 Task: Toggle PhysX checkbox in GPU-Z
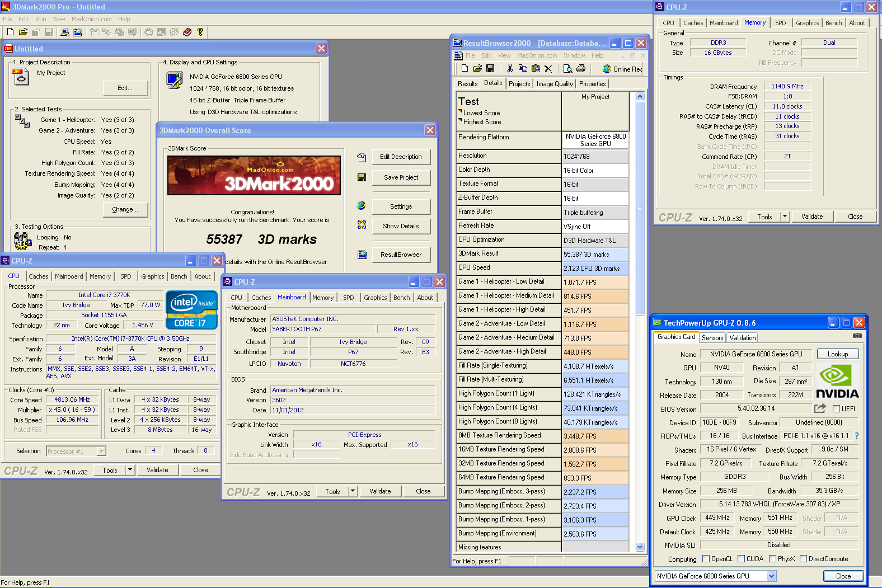pos(772,559)
